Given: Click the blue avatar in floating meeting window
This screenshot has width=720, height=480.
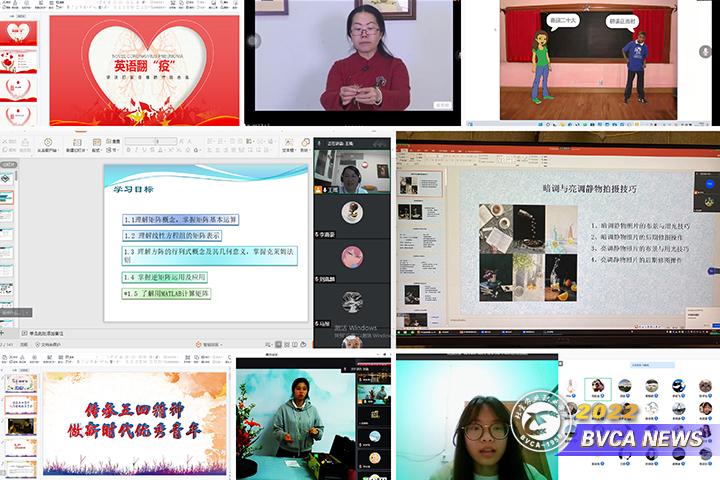Looking at the screenshot, I should (x=709, y=185).
